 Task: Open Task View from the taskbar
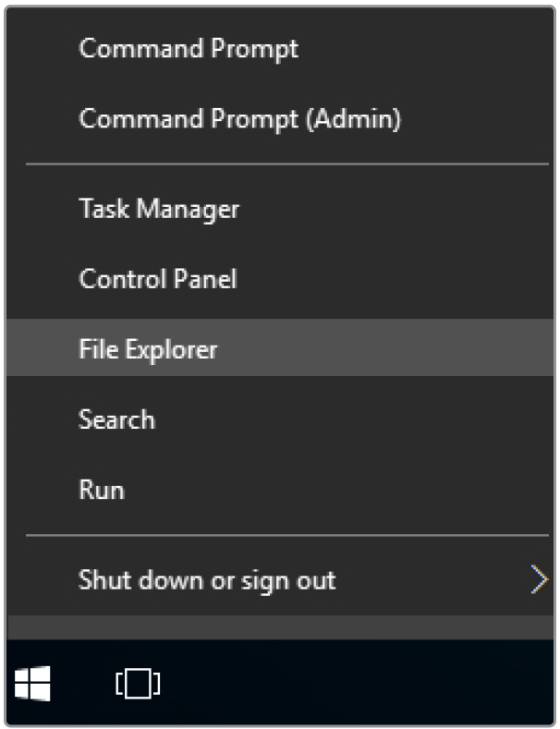(x=138, y=684)
